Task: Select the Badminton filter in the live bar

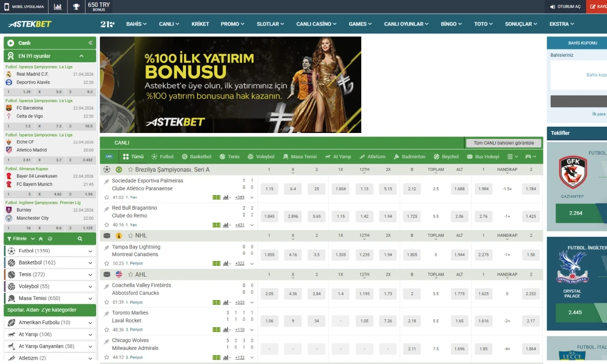Action: [409, 157]
